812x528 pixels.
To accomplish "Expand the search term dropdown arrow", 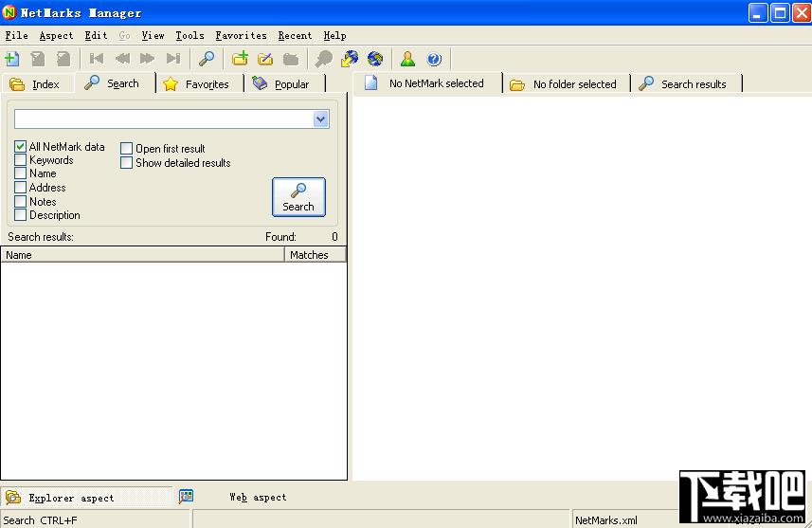I will (320, 119).
